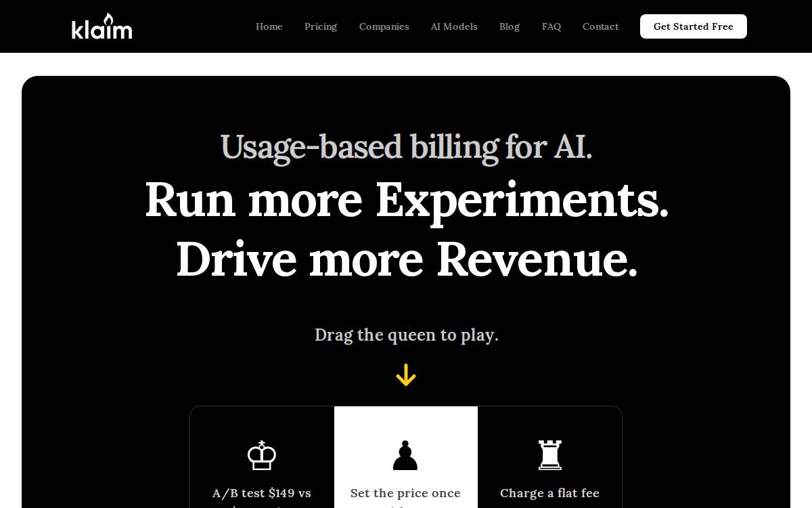Viewport: 812px width, 508px height.
Task: Click the king chess piece icon
Action: [262, 454]
